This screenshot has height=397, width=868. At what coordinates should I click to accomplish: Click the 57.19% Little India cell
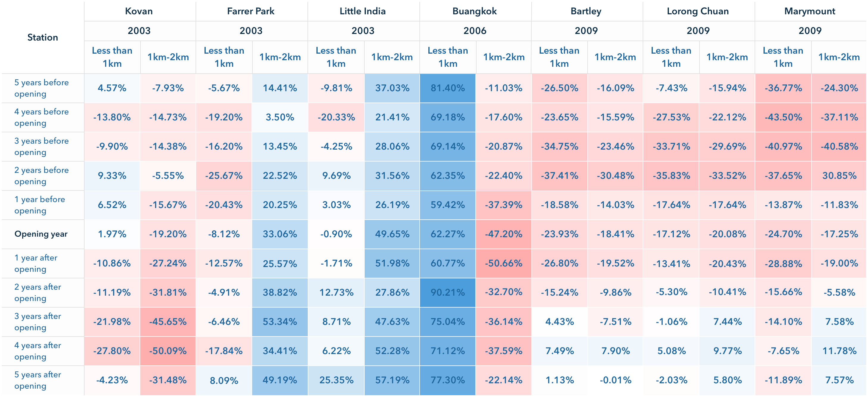coord(392,380)
